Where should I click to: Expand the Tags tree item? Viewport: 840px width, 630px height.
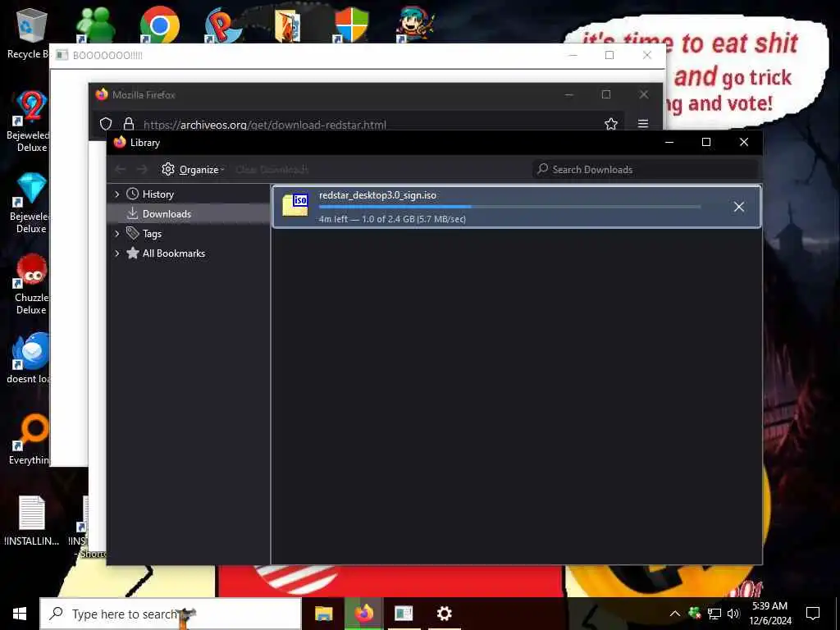pyautogui.click(x=116, y=234)
